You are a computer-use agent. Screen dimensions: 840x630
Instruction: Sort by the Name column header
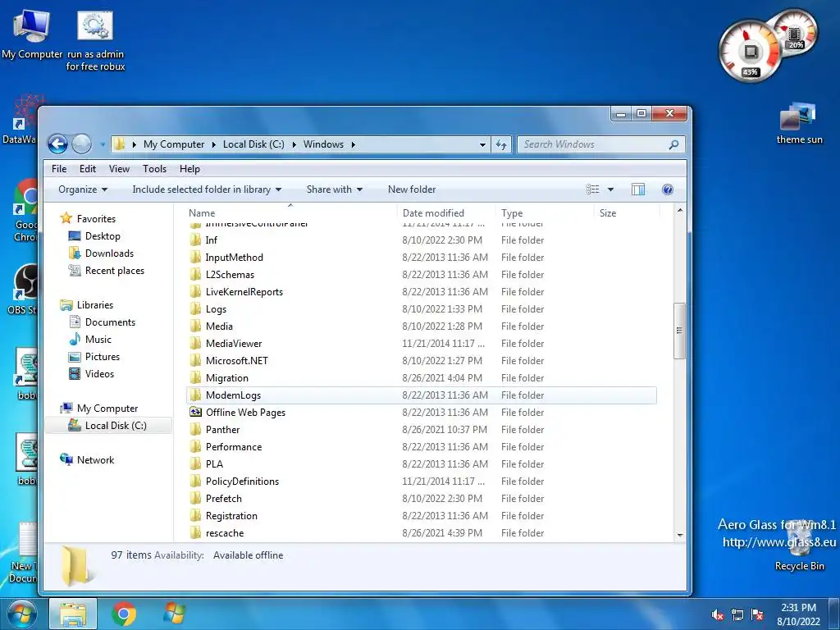click(202, 212)
